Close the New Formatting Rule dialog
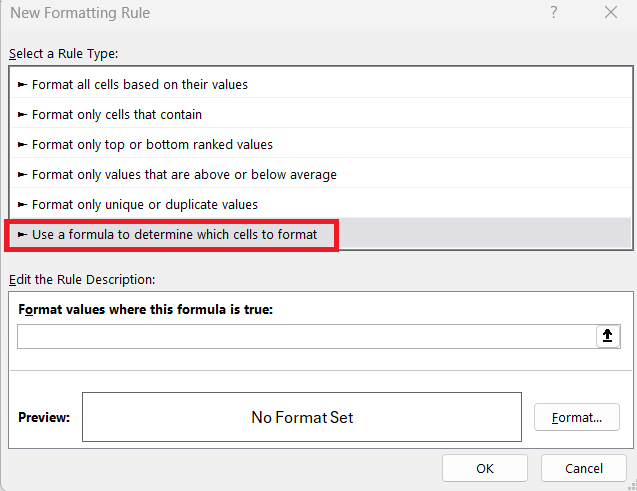 click(611, 13)
